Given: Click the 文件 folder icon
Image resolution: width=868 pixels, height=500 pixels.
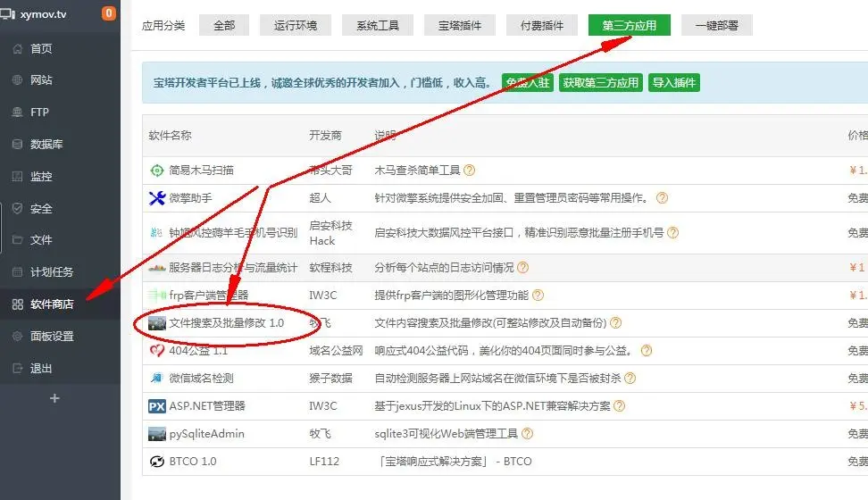Looking at the screenshot, I should [18, 240].
